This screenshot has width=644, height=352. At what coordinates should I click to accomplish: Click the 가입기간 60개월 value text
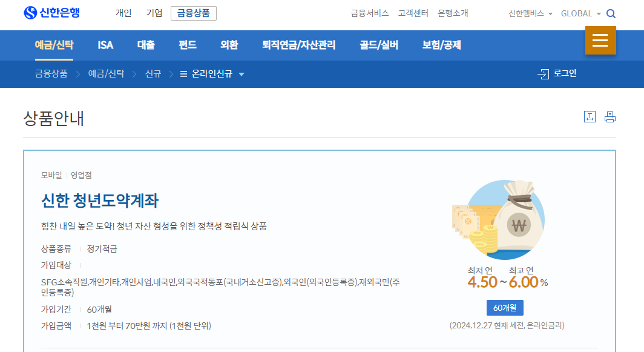(x=99, y=309)
